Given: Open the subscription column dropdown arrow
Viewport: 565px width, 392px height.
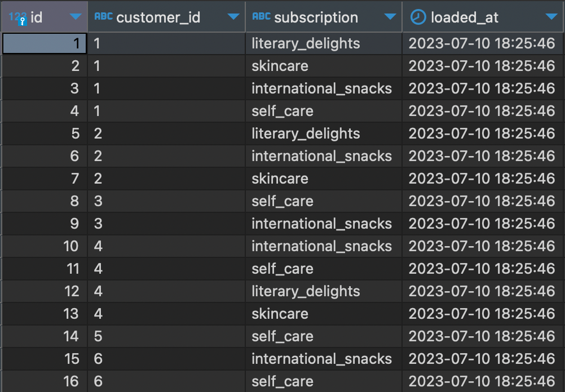Looking at the screenshot, I should click(390, 17).
